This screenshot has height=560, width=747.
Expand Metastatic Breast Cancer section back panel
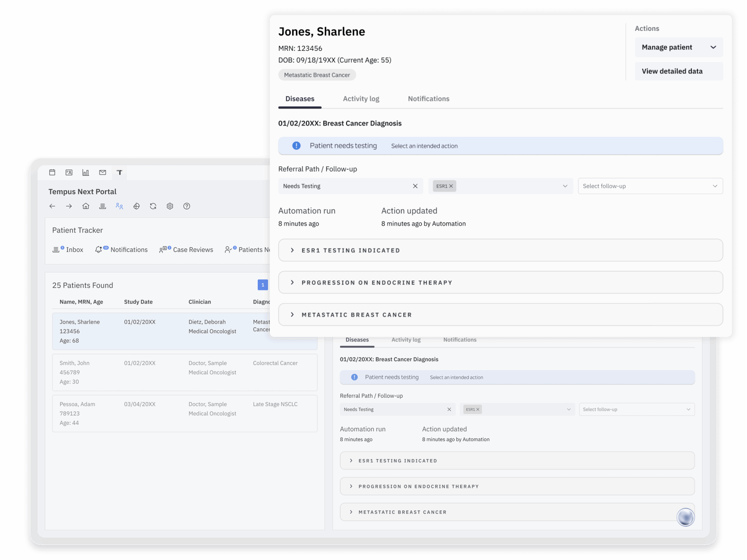(517, 512)
